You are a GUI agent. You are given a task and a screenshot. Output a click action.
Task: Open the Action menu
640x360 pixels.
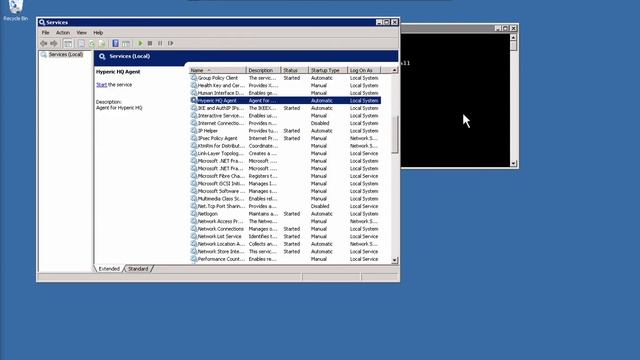62,33
